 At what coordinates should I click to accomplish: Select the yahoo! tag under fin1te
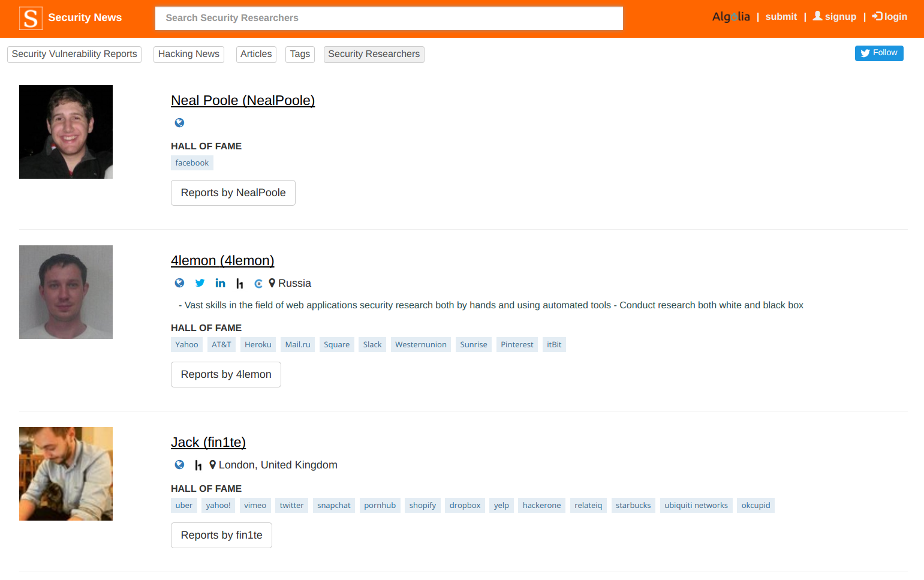(218, 506)
